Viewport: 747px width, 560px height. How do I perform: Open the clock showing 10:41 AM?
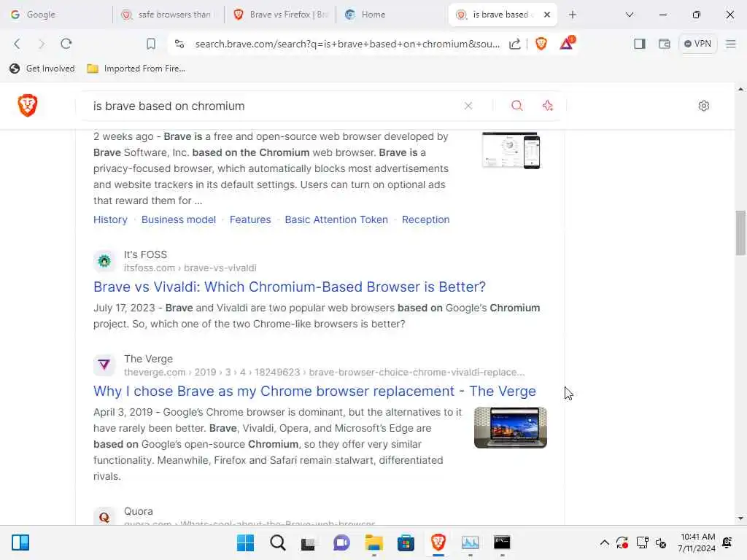point(697,542)
